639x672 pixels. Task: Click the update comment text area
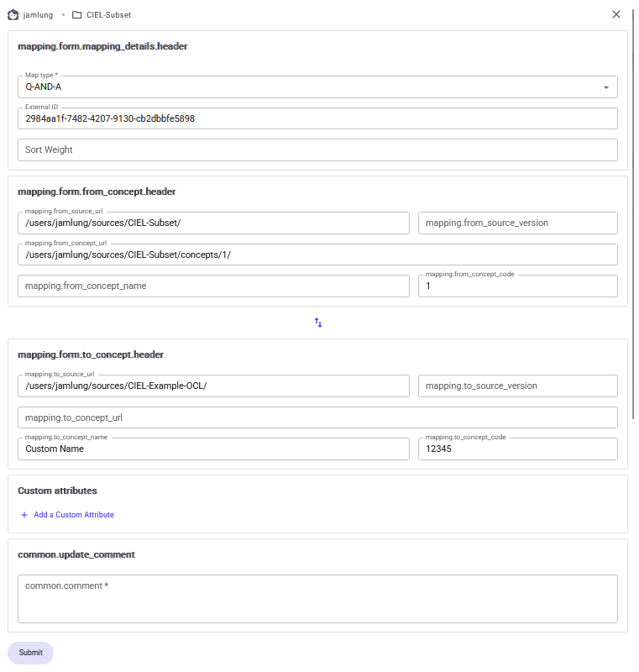click(317, 598)
